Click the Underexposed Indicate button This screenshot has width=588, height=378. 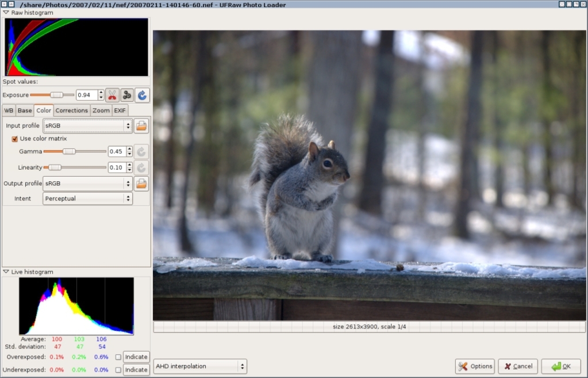[136, 370]
